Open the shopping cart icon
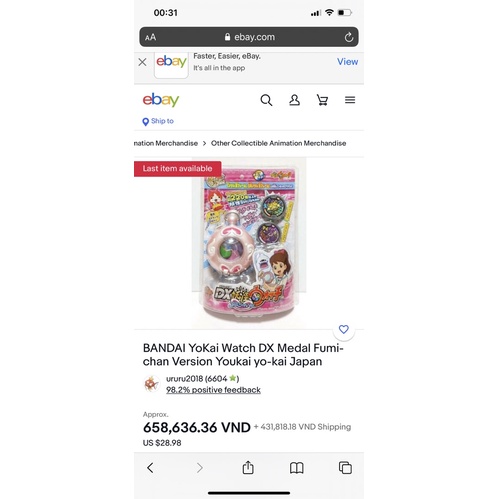This screenshot has width=499, height=499. [x=322, y=100]
